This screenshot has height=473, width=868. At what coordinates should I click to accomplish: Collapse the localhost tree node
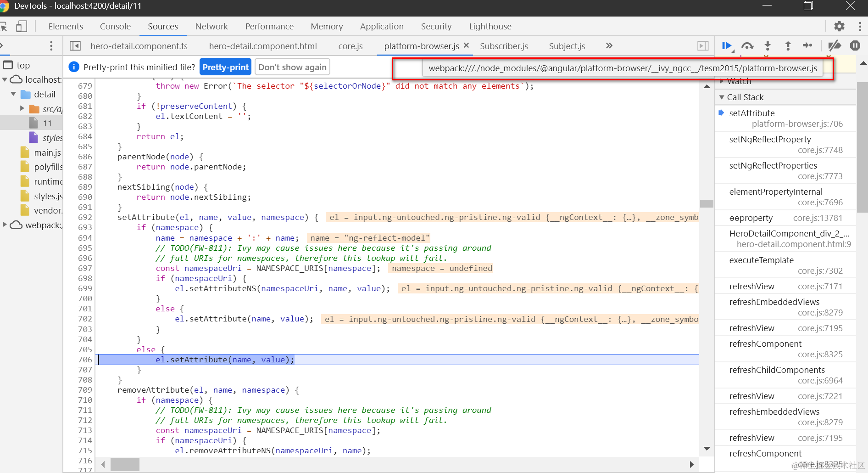(x=5, y=79)
